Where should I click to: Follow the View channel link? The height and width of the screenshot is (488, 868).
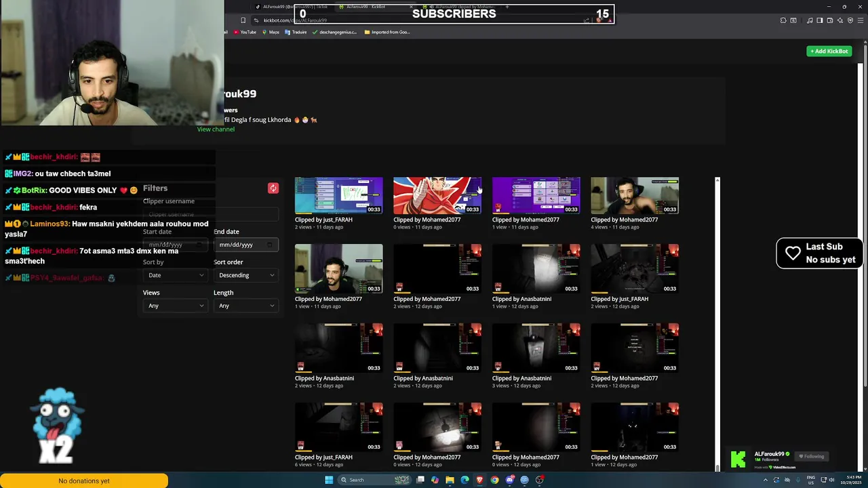coord(216,129)
